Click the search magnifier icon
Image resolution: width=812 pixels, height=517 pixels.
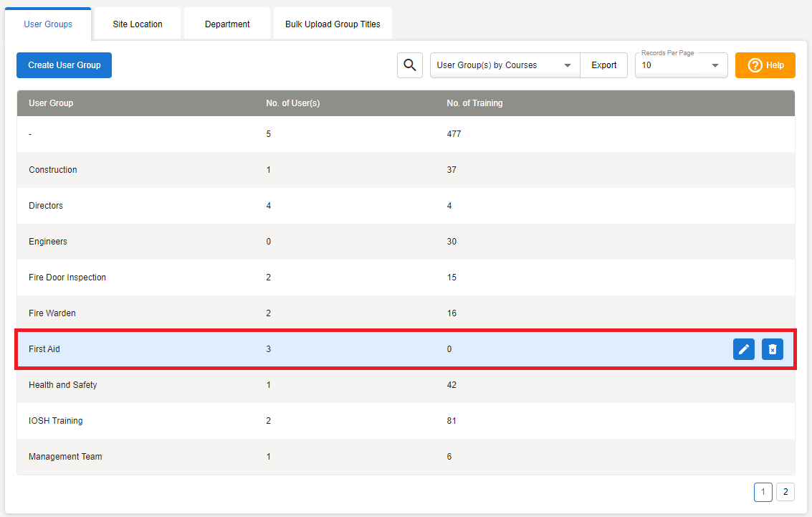tap(410, 65)
